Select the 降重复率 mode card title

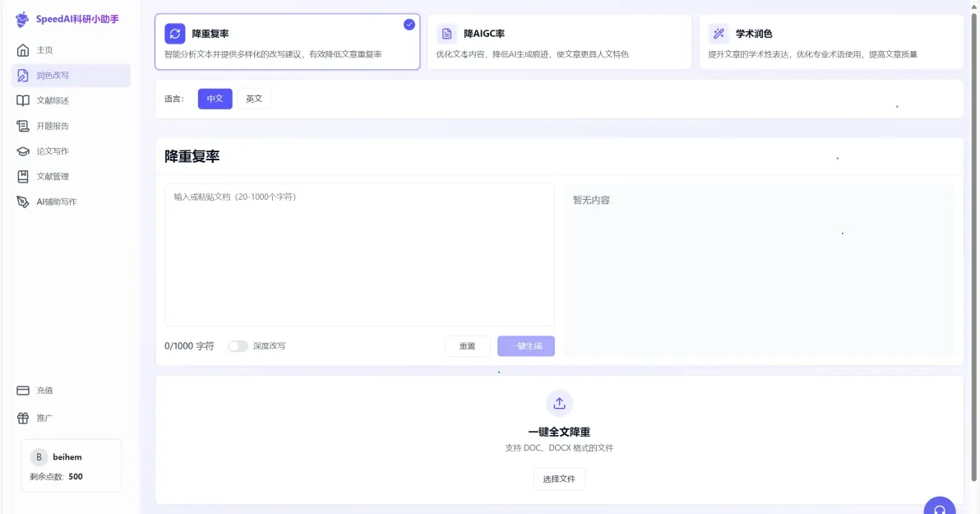tap(210, 34)
